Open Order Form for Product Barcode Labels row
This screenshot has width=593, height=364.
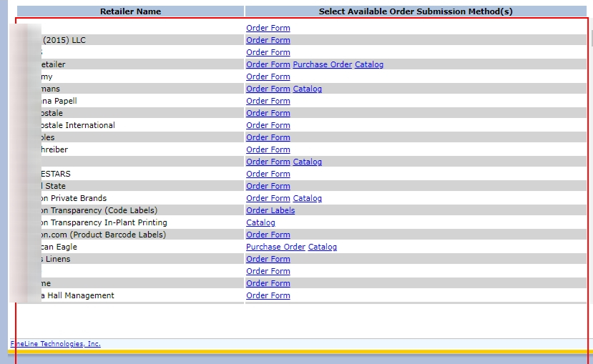(268, 235)
